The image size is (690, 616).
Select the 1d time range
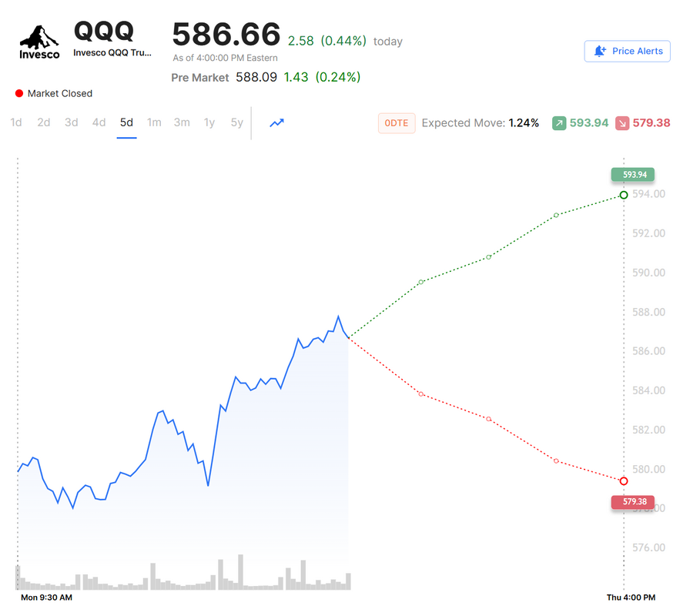pyautogui.click(x=16, y=122)
